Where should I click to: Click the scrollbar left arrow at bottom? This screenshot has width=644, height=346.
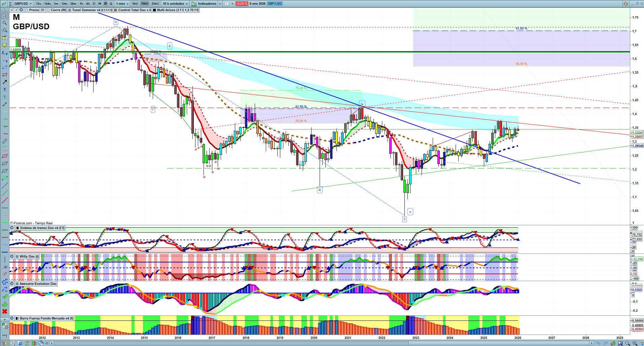point(52,343)
